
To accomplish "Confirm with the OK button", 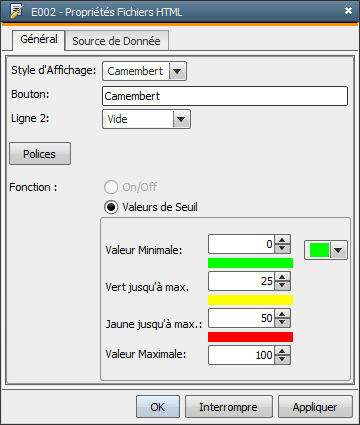I will (158, 407).
